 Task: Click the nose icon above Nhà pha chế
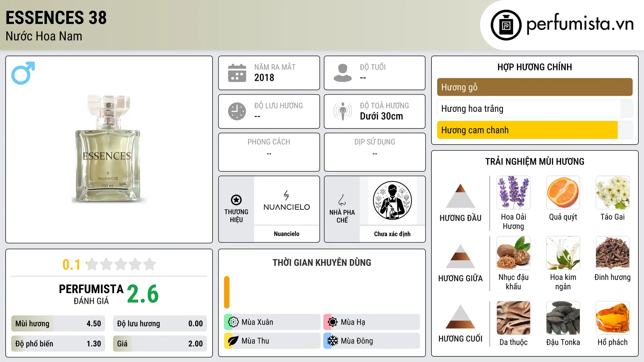pos(342,200)
